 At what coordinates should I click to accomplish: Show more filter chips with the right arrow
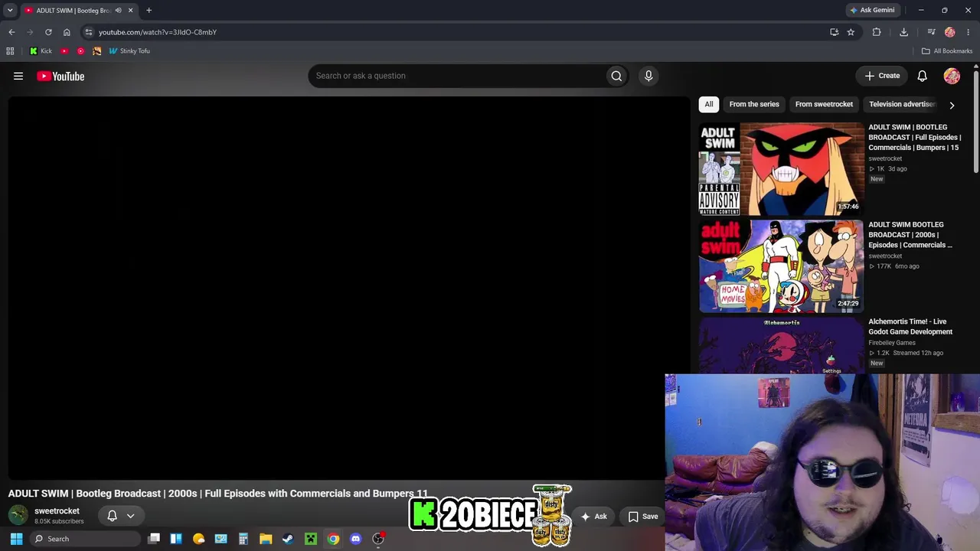coord(952,105)
